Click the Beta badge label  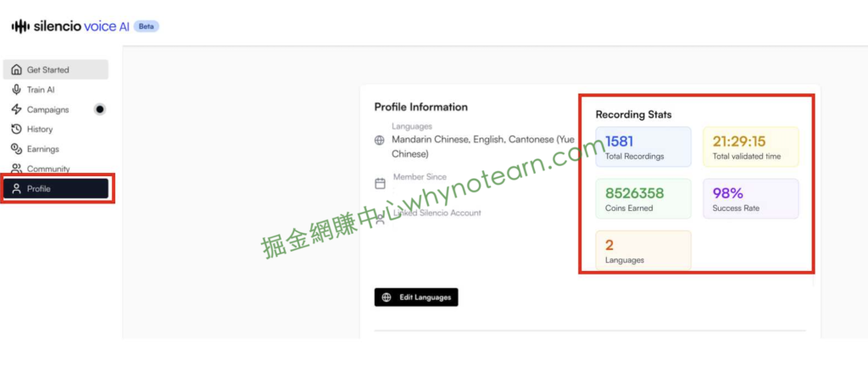(146, 26)
